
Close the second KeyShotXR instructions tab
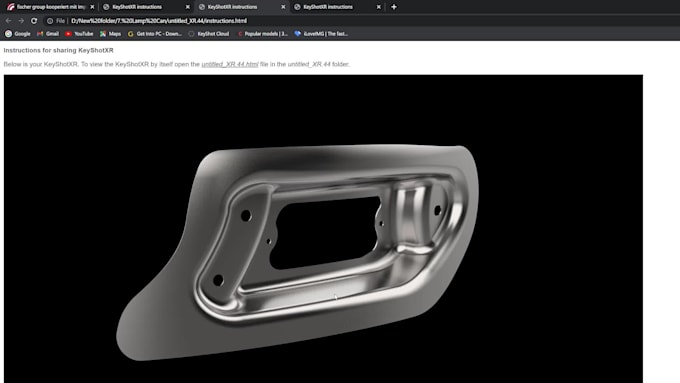point(187,7)
